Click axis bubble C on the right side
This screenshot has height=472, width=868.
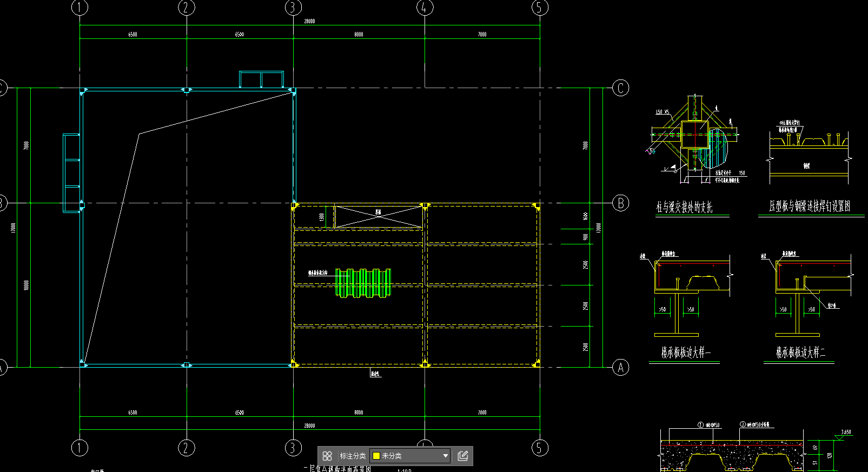(x=621, y=88)
